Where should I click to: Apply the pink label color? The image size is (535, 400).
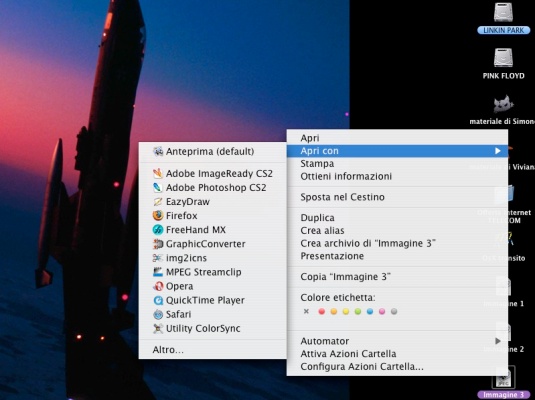tap(382, 311)
